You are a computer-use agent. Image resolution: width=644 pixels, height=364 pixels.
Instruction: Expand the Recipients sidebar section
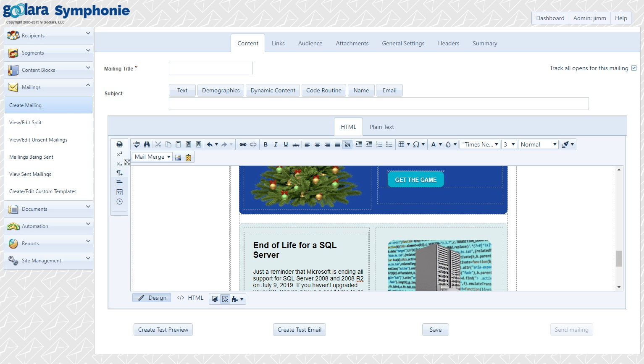[48, 36]
